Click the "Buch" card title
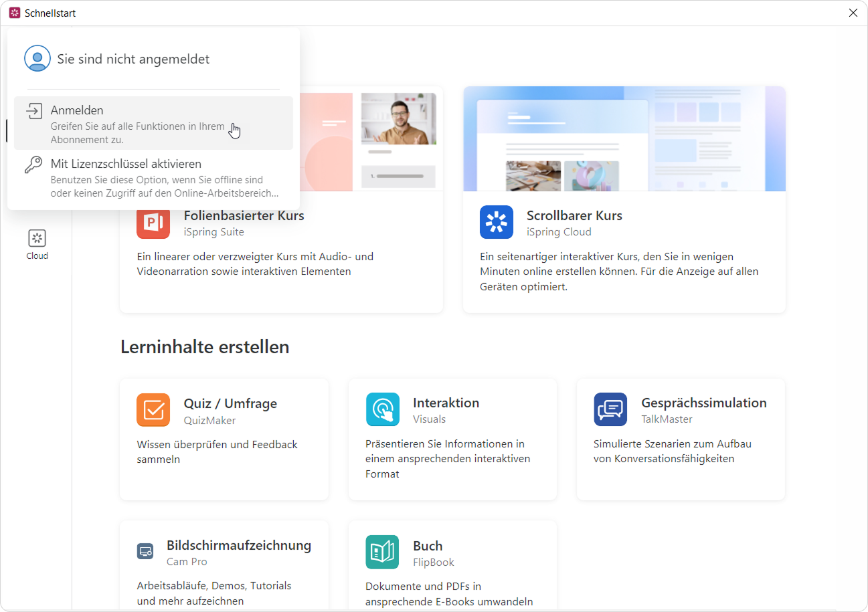This screenshot has height=612, width=868. coord(428,546)
